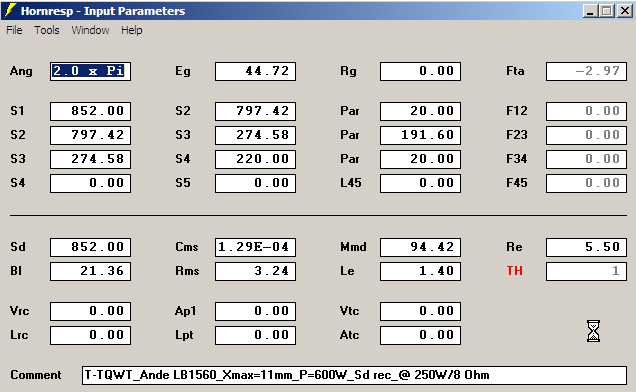636x392 pixels.
Task: Select the F23 field
Action: click(x=586, y=135)
